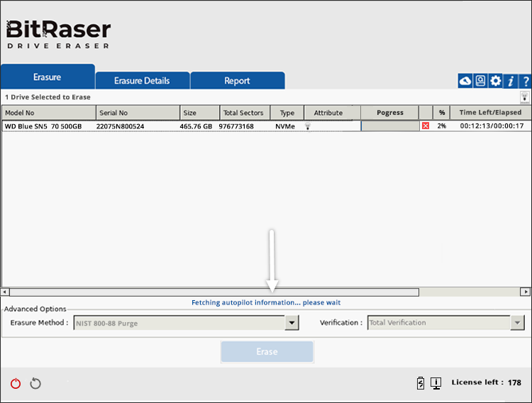Switch to the Erasure Details tab
This screenshot has height=403, width=532.
pyautogui.click(x=142, y=81)
